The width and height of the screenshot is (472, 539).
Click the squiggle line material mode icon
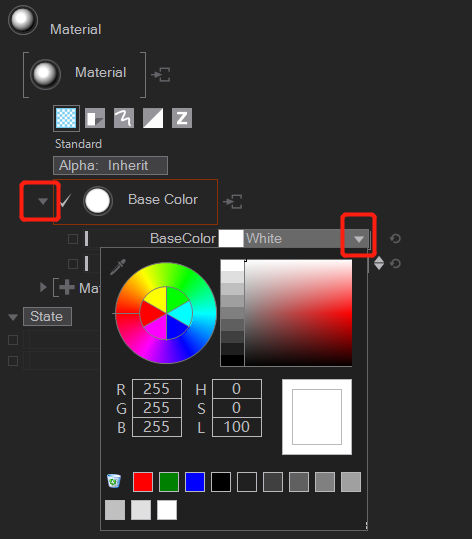tap(124, 118)
